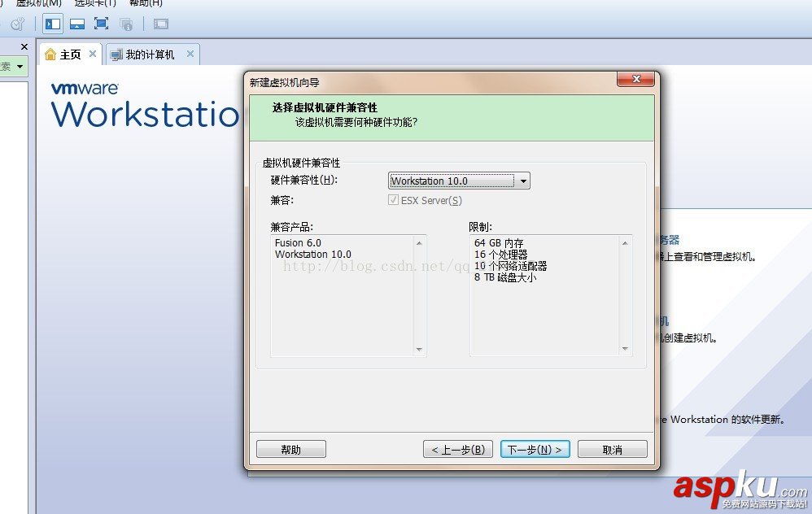Toggle the library sidebar view icon
Viewport: 812px width, 514px height.
pyautogui.click(x=53, y=24)
